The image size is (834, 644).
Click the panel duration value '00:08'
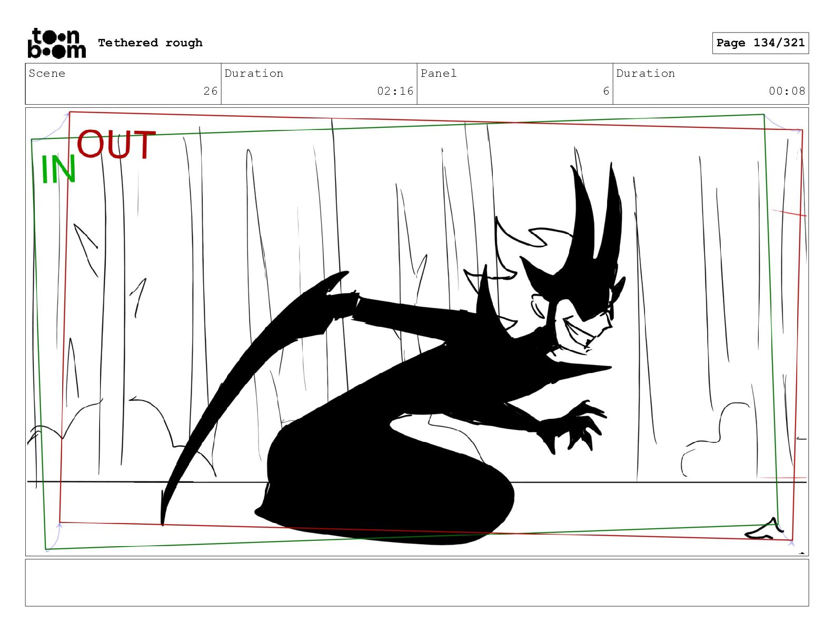[787, 91]
